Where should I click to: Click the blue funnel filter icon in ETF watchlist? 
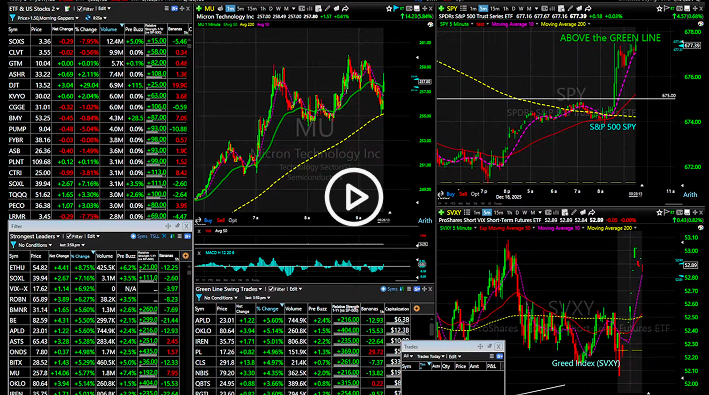pyautogui.click(x=12, y=18)
